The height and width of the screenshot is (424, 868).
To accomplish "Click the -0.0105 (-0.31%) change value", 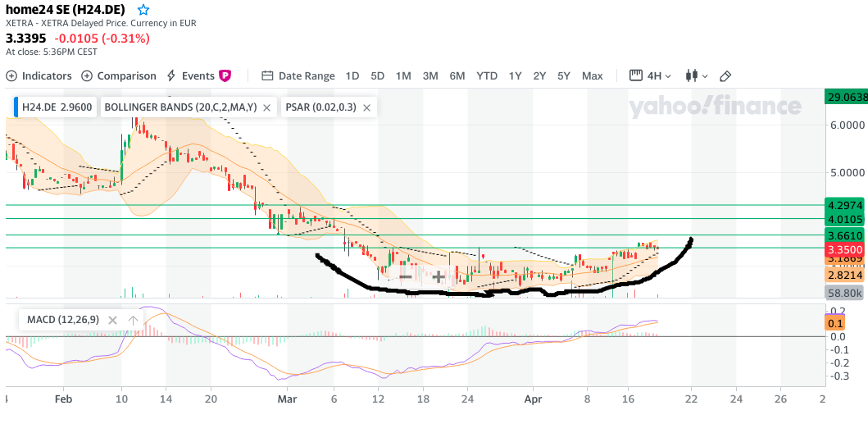I will point(102,39).
